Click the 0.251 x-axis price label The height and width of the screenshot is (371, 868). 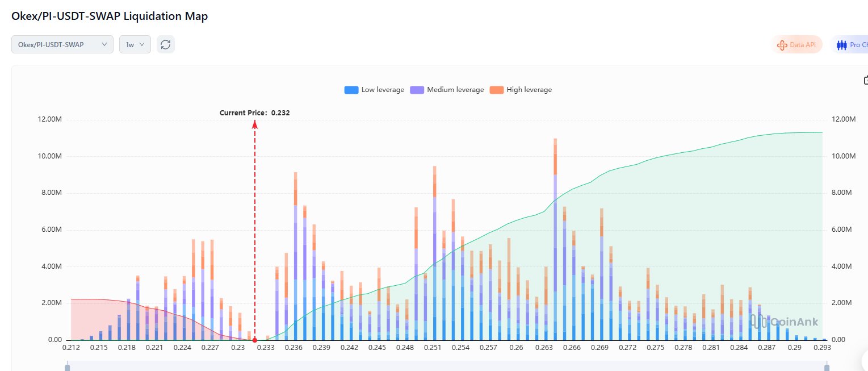[433, 347]
